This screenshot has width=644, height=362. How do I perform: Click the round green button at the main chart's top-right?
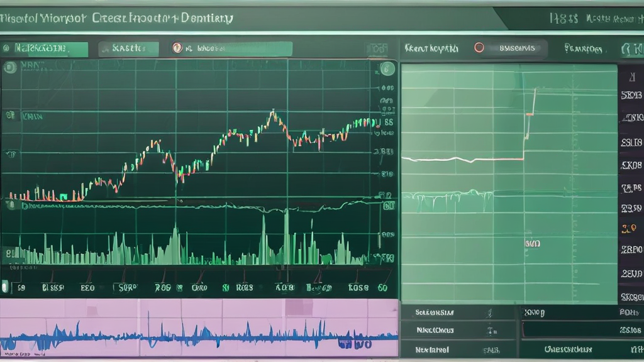click(x=387, y=69)
